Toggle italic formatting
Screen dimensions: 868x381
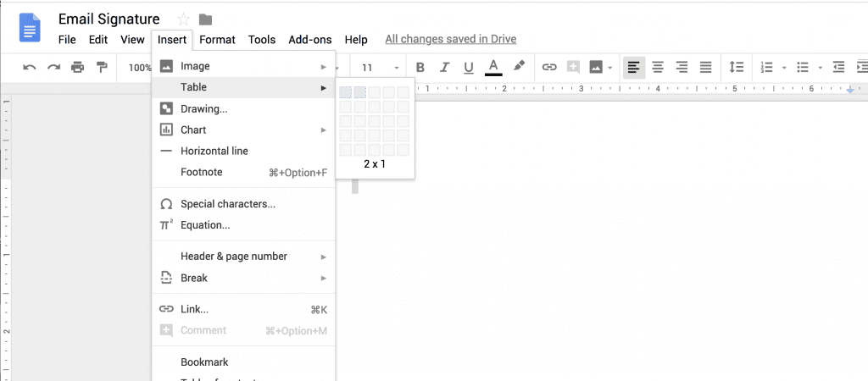[x=444, y=68]
